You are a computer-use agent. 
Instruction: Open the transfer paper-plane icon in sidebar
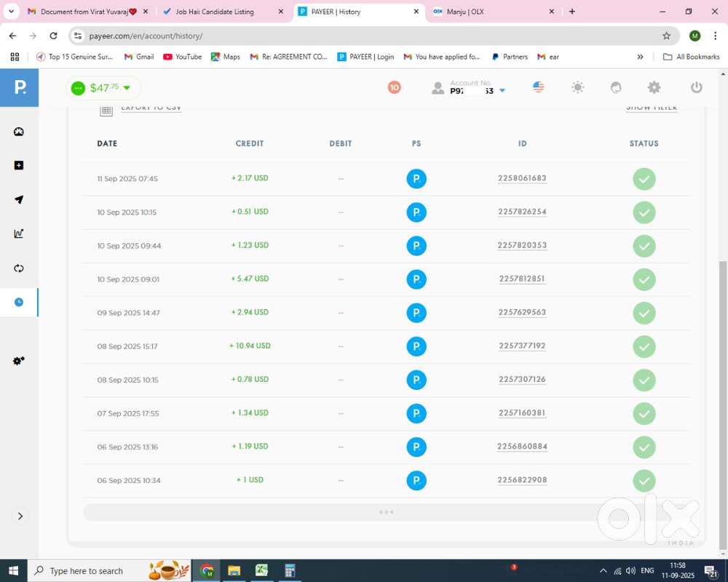click(x=19, y=200)
